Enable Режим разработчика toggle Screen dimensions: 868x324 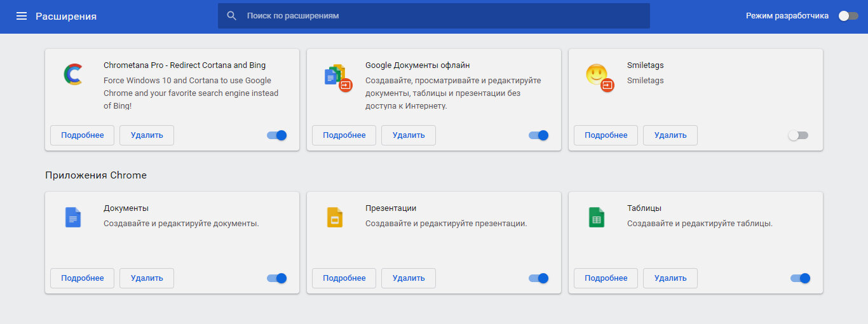point(848,16)
